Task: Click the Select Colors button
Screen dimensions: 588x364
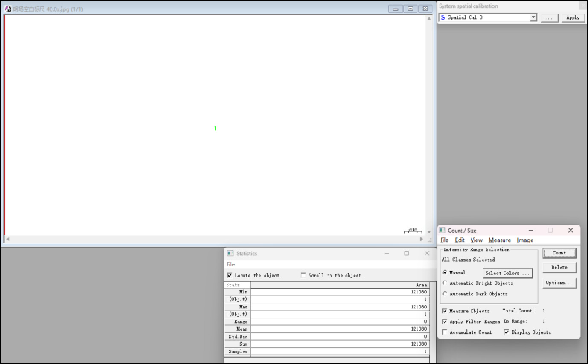Action: (x=507, y=273)
